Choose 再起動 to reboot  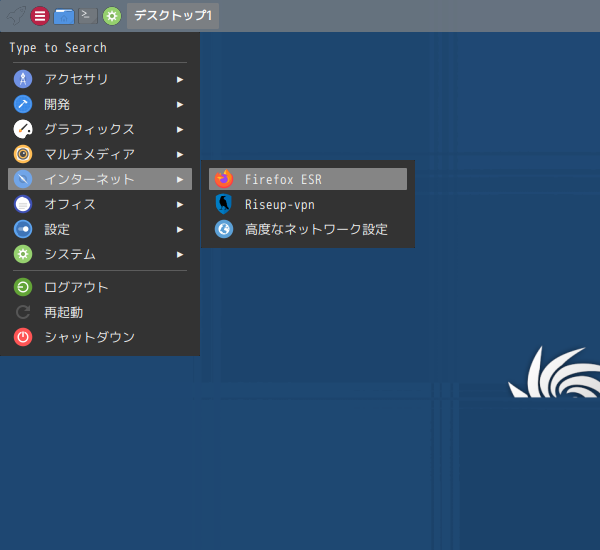click(100, 312)
